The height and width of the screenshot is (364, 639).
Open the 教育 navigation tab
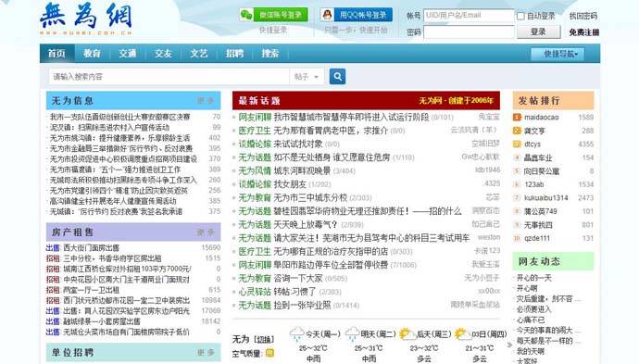[92, 54]
